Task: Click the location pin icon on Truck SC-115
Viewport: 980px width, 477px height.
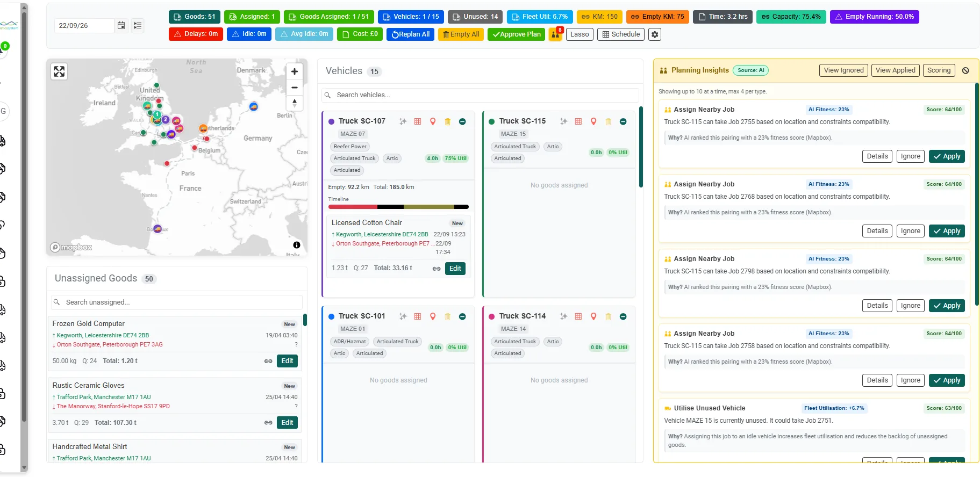Action: (x=593, y=121)
